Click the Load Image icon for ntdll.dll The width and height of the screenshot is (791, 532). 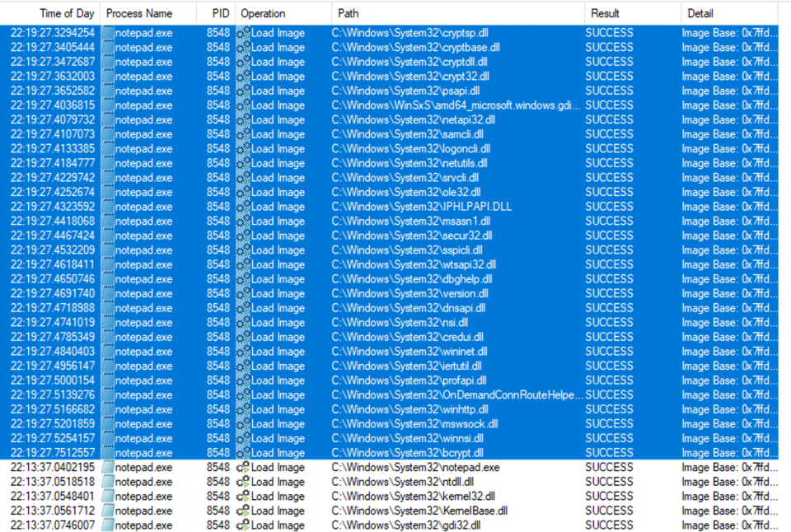click(243, 482)
